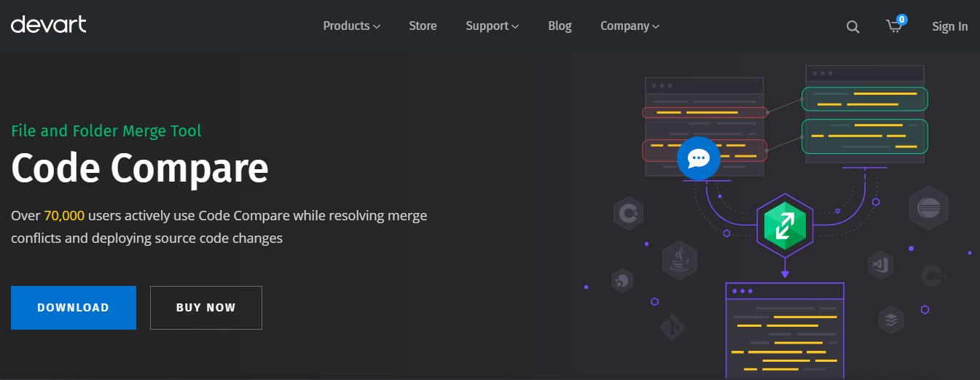Open the site search magnifier
Screen dimensions: 980x380
[852, 27]
